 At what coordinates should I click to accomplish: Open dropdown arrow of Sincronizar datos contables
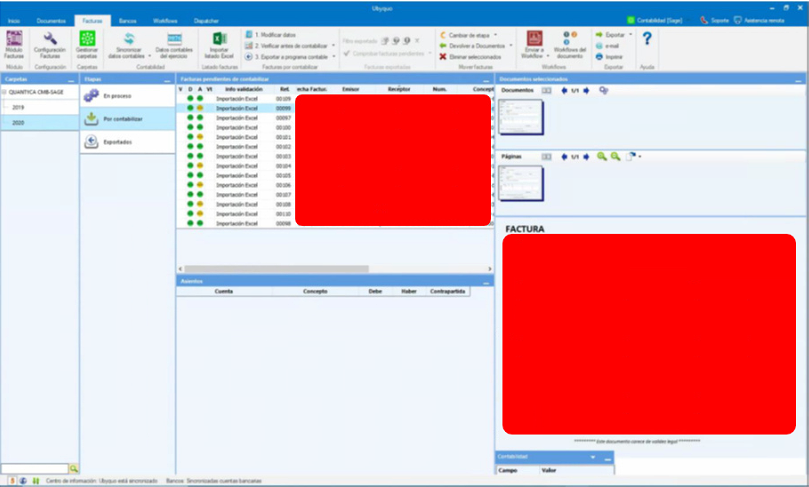click(x=150, y=56)
